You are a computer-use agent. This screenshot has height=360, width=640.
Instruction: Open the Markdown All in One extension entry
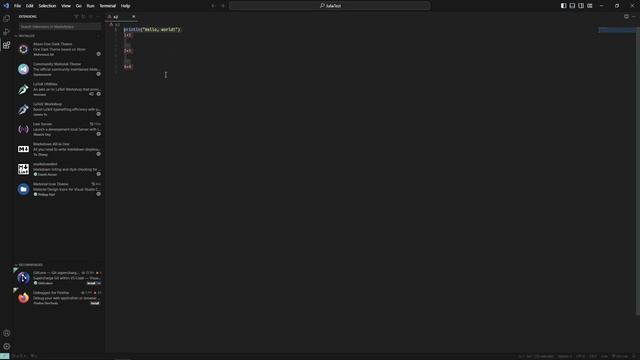[60, 149]
